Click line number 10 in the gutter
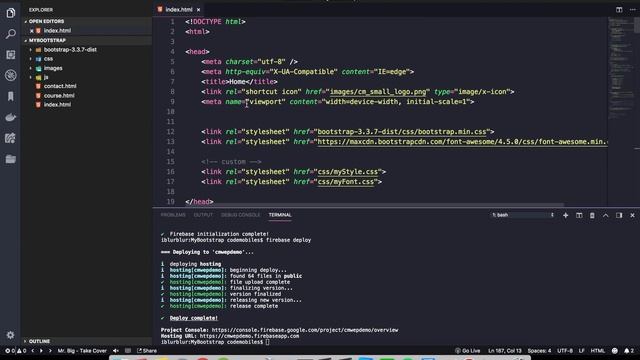The width and height of the screenshot is (640, 360). coord(171,112)
